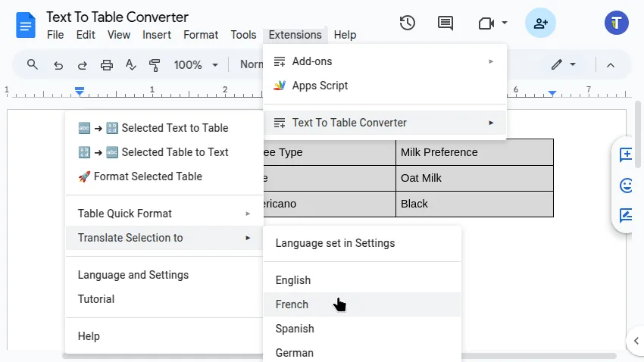The width and height of the screenshot is (644, 362).
Task: Click the share people button
Action: pyautogui.click(x=540, y=23)
